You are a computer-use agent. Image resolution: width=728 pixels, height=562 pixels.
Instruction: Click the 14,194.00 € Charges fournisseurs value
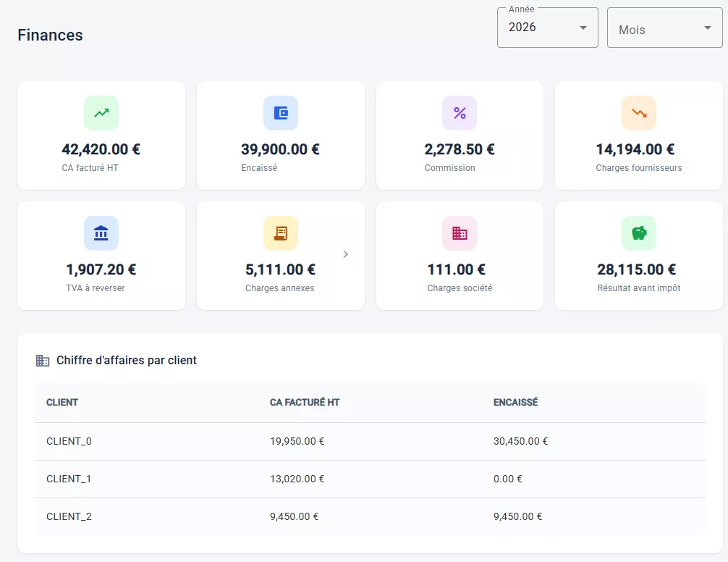pos(635,150)
